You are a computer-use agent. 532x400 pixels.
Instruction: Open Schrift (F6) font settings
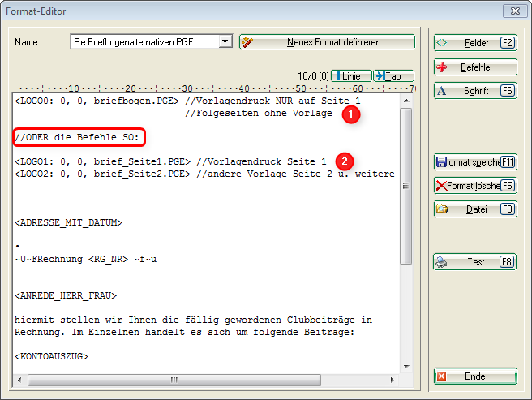475,91
